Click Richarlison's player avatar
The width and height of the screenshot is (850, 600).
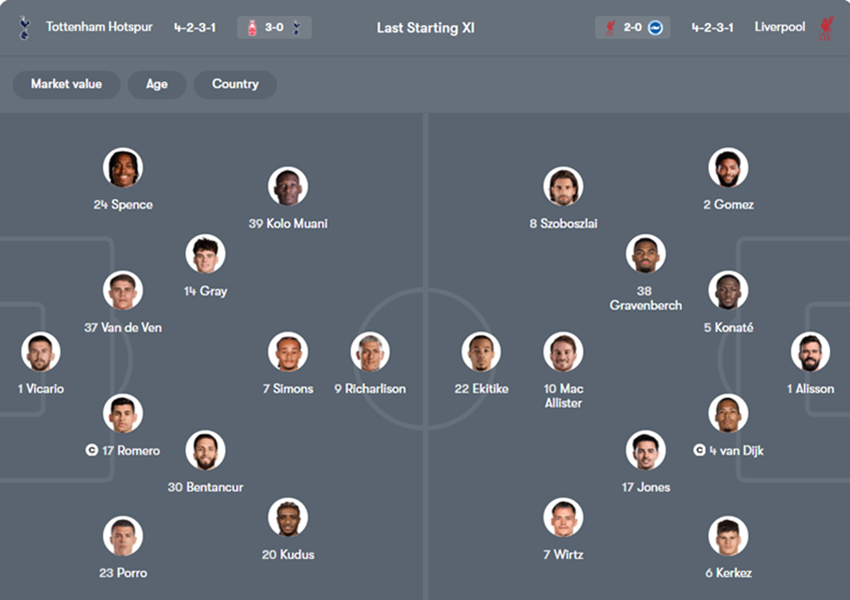click(x=370, y=352)
